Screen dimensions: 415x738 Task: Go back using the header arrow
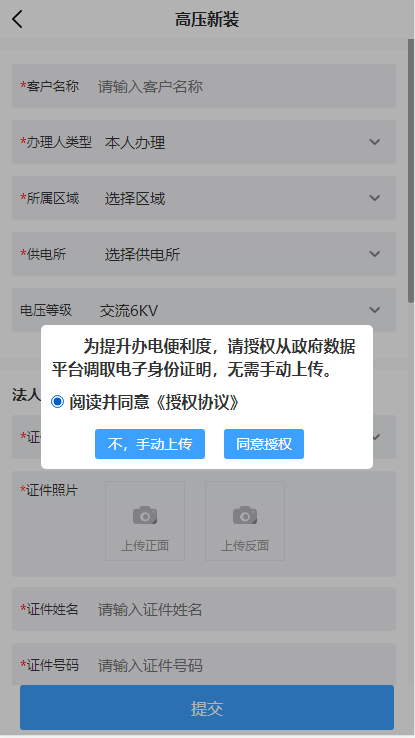17,19
